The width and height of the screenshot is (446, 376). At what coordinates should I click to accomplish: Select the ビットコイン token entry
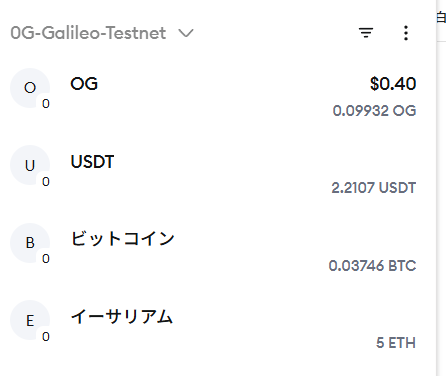(213, 252)
